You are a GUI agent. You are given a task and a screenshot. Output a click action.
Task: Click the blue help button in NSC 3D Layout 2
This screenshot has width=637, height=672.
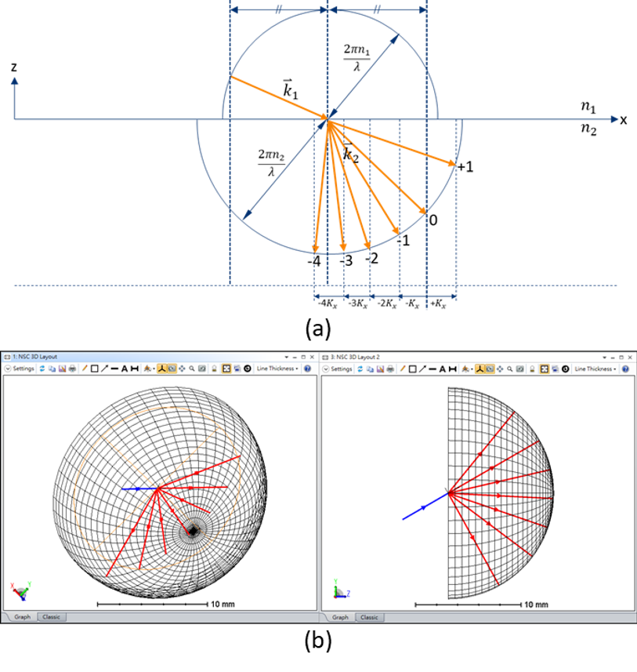(x=625, y=369)
